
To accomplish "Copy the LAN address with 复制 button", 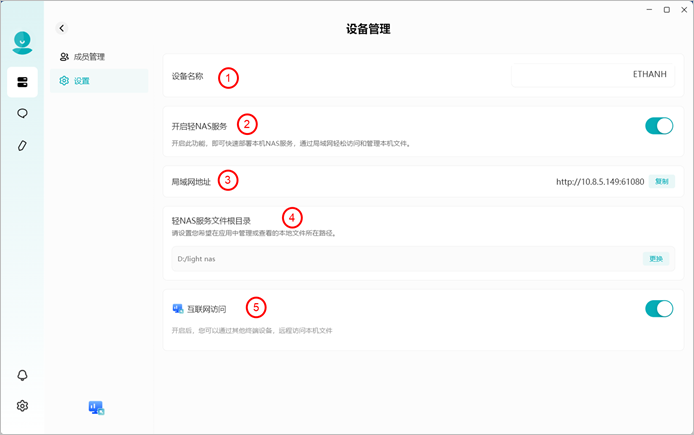I will 662,181.
